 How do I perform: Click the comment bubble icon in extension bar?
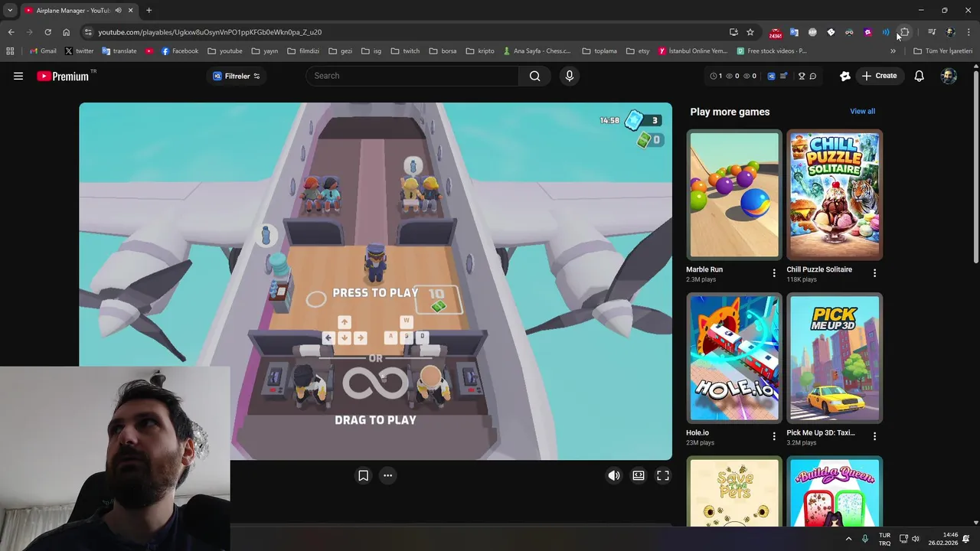pyautogui.click(x=813, y=76)
